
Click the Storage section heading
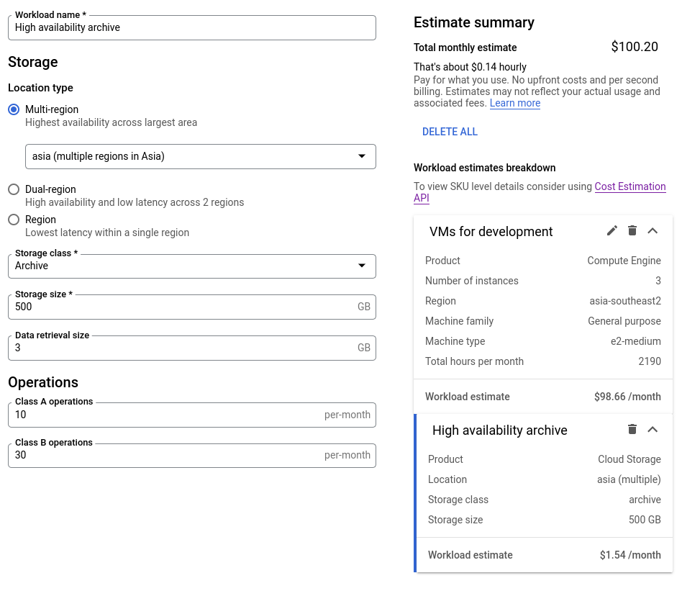click(32, 62)
